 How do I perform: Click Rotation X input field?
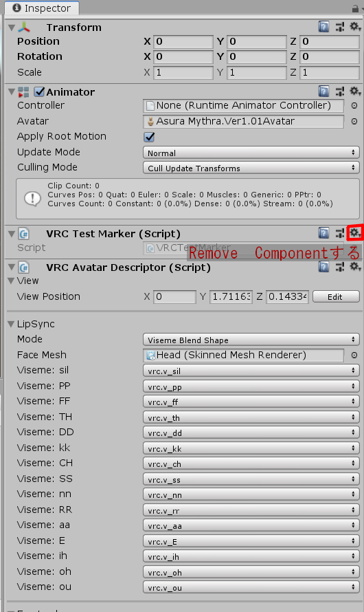pyautogui.click(x=183, y=56)
